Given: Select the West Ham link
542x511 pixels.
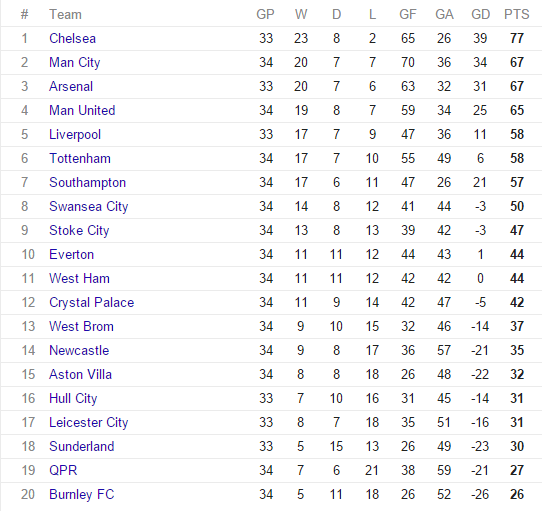Looking at the screenshot, I should [79, 278].
